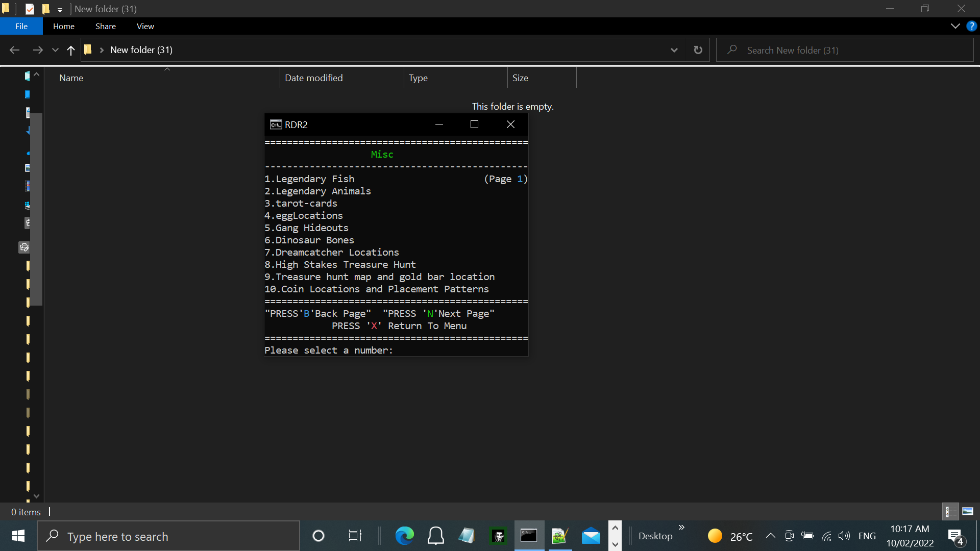
Task: Open the address bar history dropdown
Action: point(674,50)
